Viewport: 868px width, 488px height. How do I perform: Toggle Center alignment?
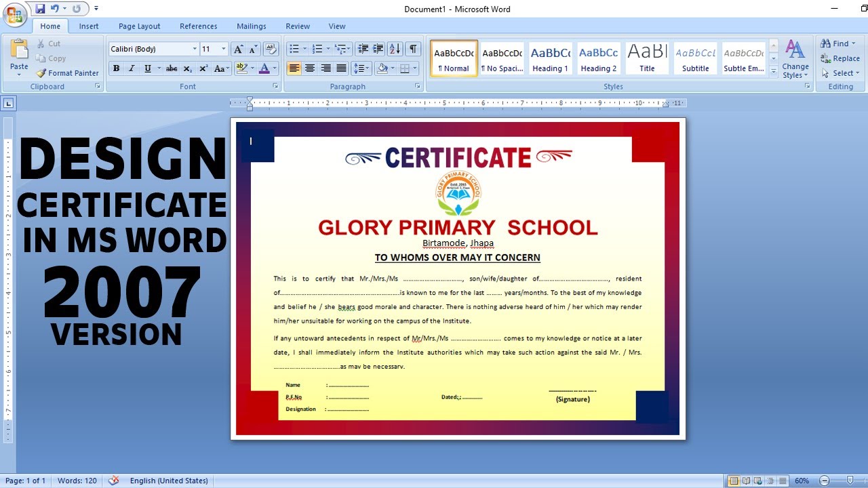coord(310,68)
